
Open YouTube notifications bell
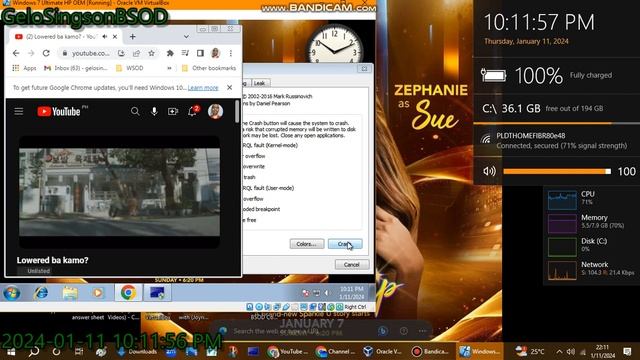(192, 111)
